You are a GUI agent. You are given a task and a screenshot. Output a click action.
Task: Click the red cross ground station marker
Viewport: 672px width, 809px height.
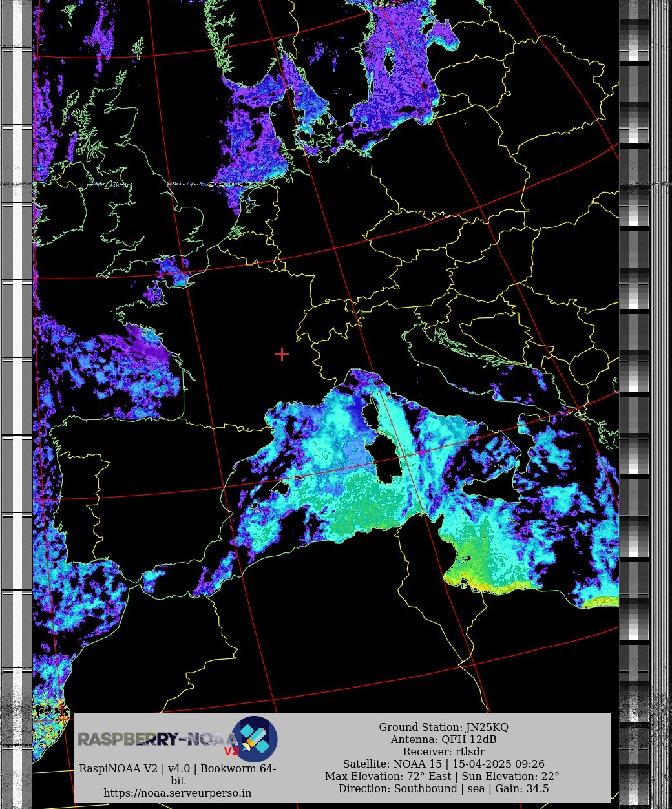[x=282, y=354]
